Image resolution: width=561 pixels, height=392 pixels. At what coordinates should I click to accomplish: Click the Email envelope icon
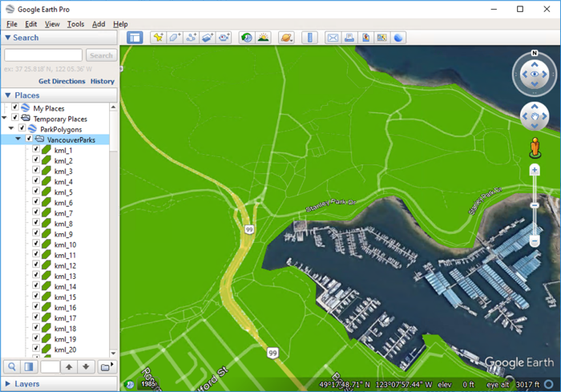coord(333,38)
